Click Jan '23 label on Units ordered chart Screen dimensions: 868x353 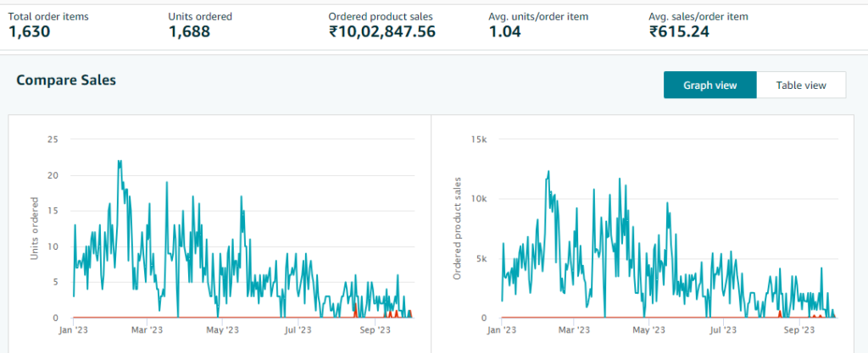[74, 330]
